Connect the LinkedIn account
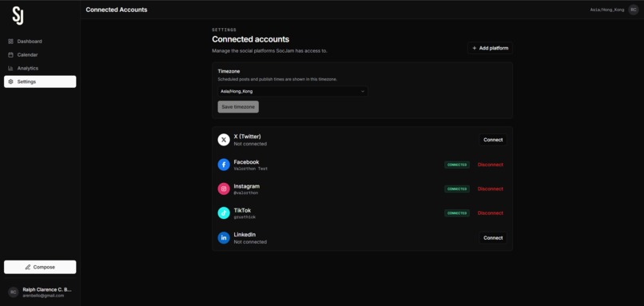Screen dimensions: 644x306 tap(493, 238)
